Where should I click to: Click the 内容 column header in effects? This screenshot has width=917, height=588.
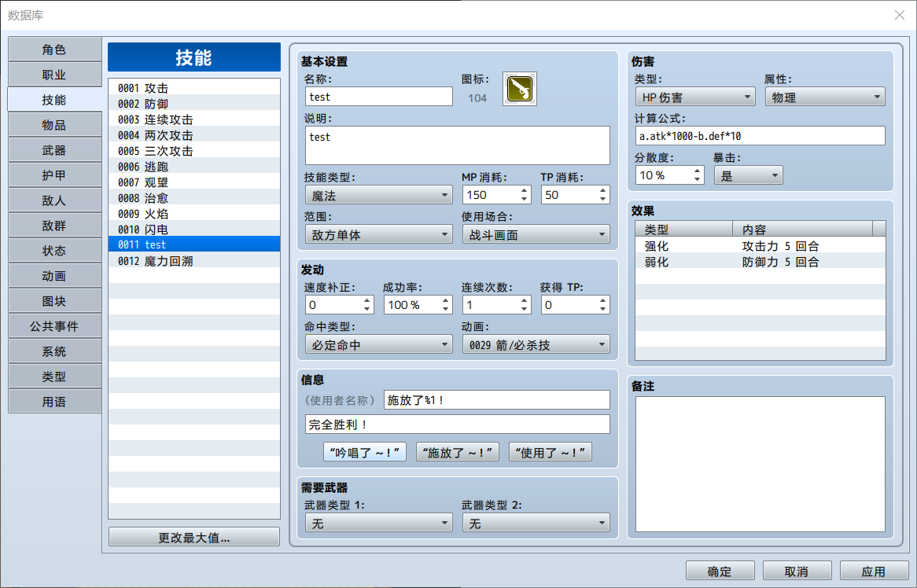pyautogui.click(x=802, y=229)
